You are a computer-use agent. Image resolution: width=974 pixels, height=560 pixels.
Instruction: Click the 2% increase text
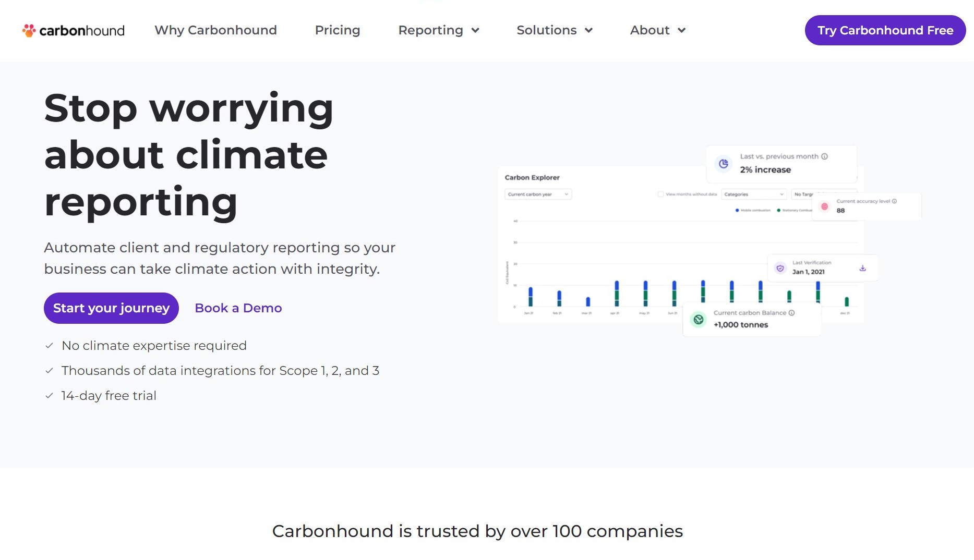click(x=765, y=170)
